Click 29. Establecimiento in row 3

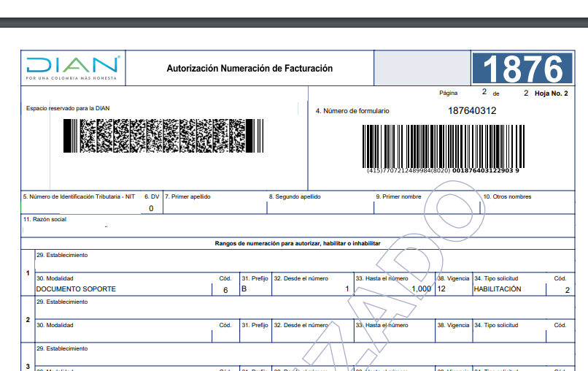[62, 348]
